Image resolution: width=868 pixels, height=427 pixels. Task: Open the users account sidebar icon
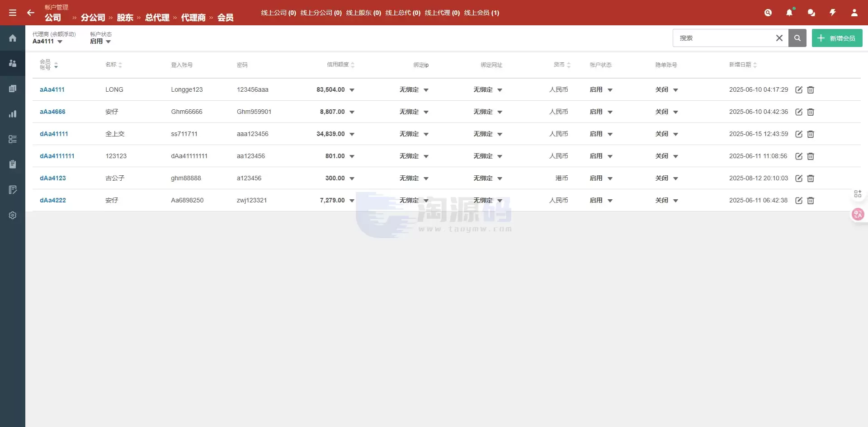[13, 63]
